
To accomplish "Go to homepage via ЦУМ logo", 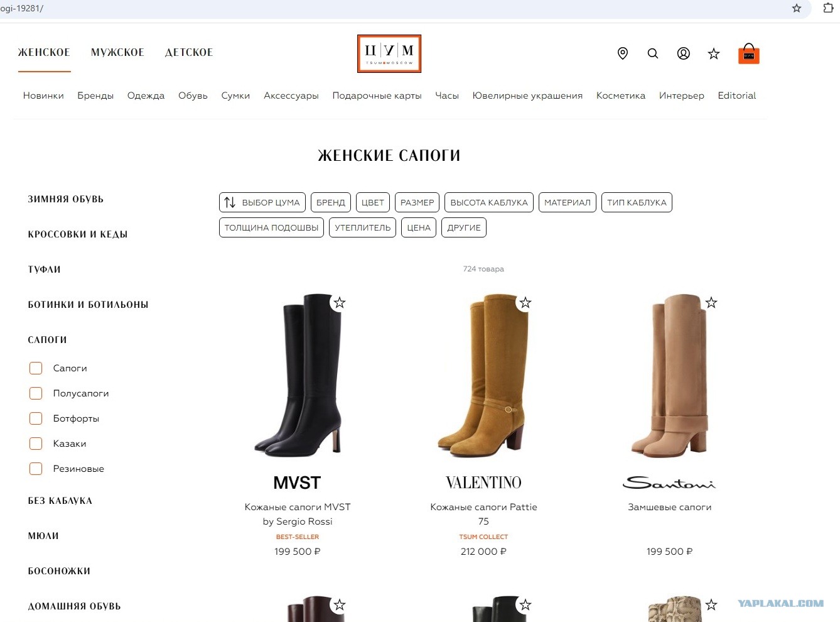I will [x=389, y=53].
